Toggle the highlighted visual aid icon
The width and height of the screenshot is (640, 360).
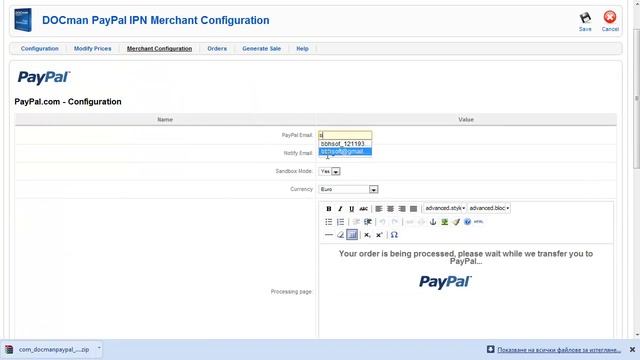(x=352, y=235)
